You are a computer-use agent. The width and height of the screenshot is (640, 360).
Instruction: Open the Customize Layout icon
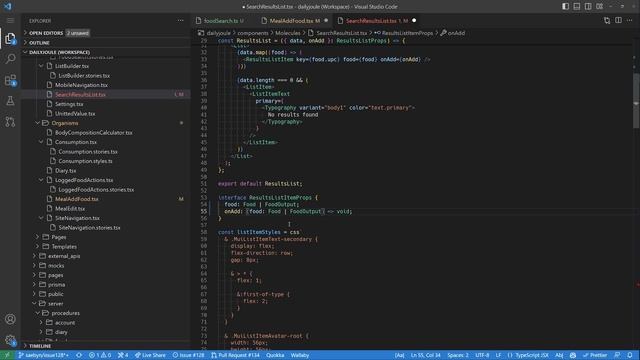tap(600, 7)
